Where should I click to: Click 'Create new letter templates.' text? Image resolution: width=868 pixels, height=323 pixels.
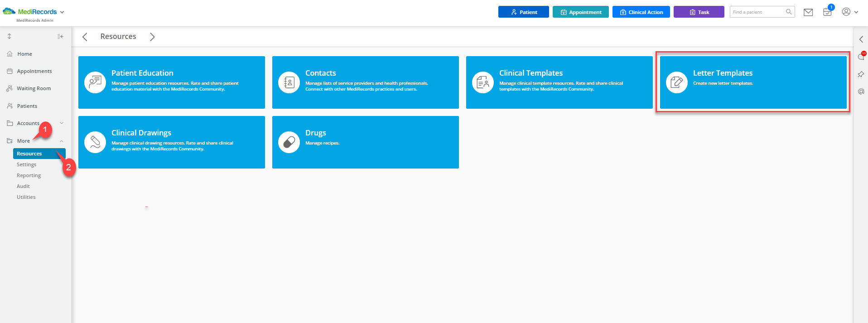(x=723, y=83)
